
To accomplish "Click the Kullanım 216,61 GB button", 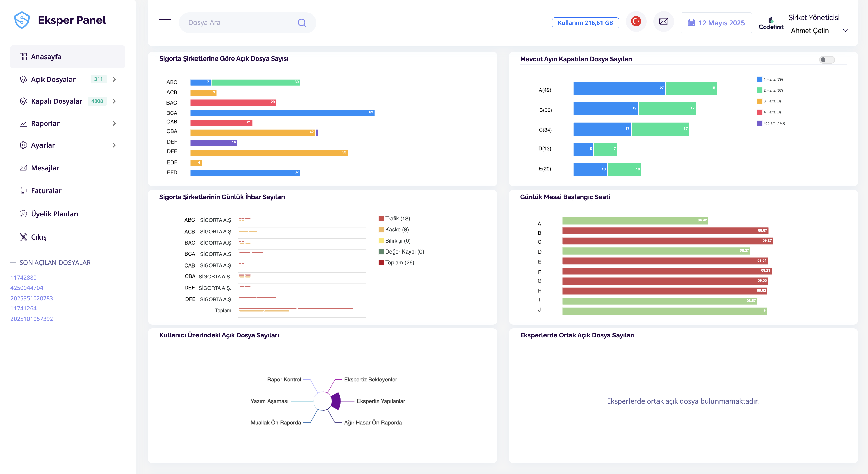I will pos(585,23).
